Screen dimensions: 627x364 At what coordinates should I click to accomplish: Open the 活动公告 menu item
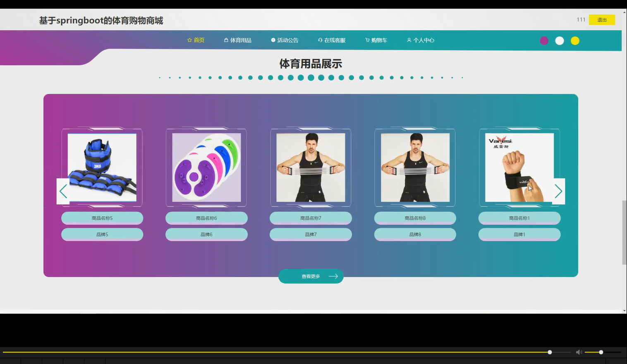(285, 40)
